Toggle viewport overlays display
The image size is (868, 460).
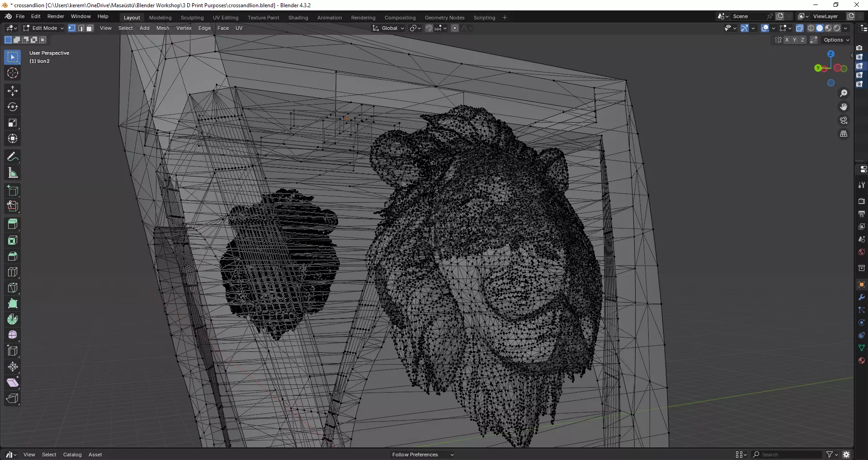[x=765, y=28]
